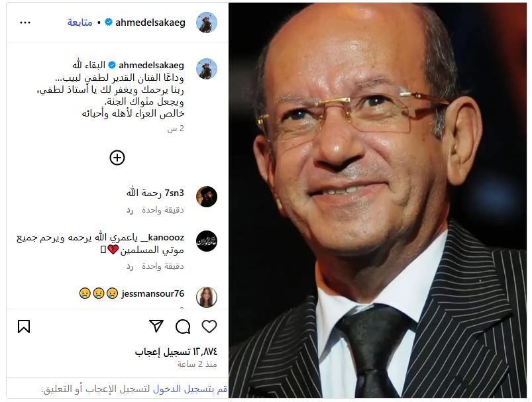Reply to the kanoooz_ comment

(130, 267)
